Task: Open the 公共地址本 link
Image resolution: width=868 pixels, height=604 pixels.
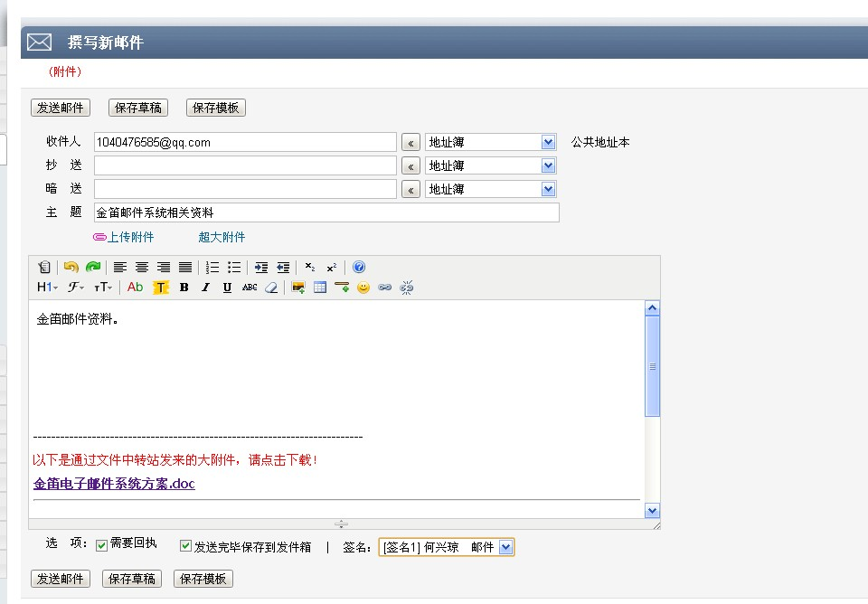Action: pos(600,142)
